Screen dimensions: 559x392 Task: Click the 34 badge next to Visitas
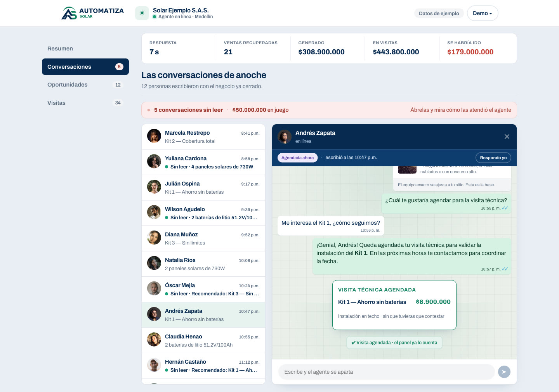(118, 103)
